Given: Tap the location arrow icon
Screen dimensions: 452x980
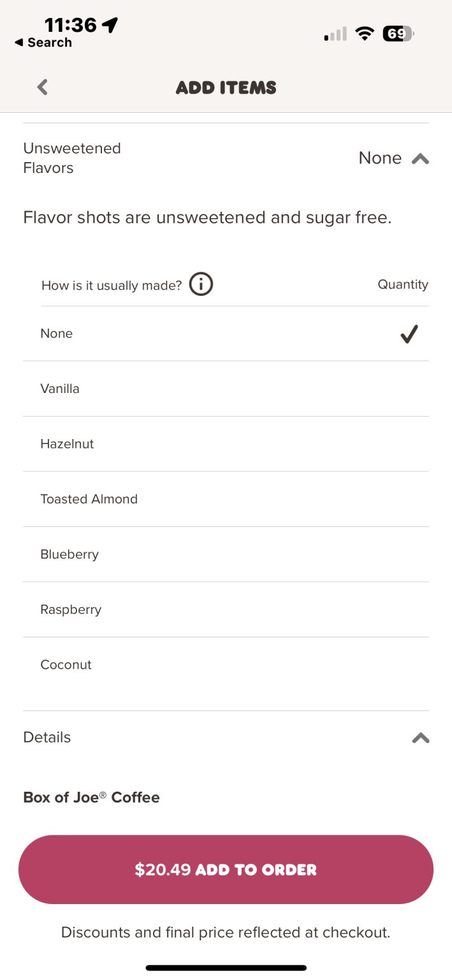Looking at the screenshot, I should pyautogui.click(x=110, y=25).
